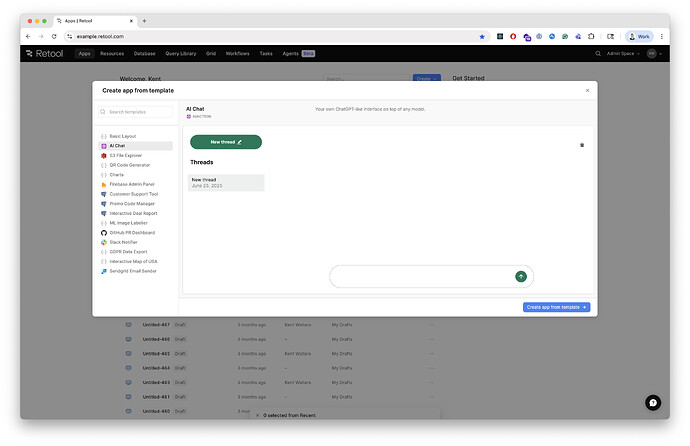Image resolution: width=690 pixels, height=446 pixels.
Task: Click the blue Create button behind dialog
Action: [x=426, y=78]
